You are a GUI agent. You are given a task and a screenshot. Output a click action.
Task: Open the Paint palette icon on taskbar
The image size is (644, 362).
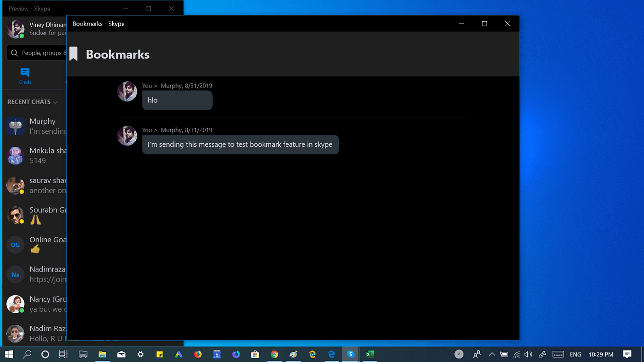(x=293, y=354)
